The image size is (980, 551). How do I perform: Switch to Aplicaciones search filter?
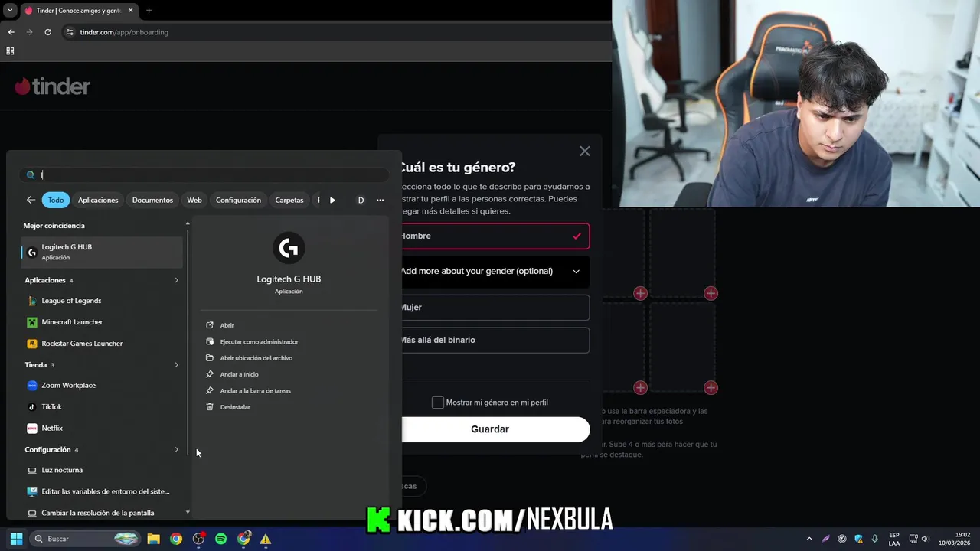click(x=98, y=200)
